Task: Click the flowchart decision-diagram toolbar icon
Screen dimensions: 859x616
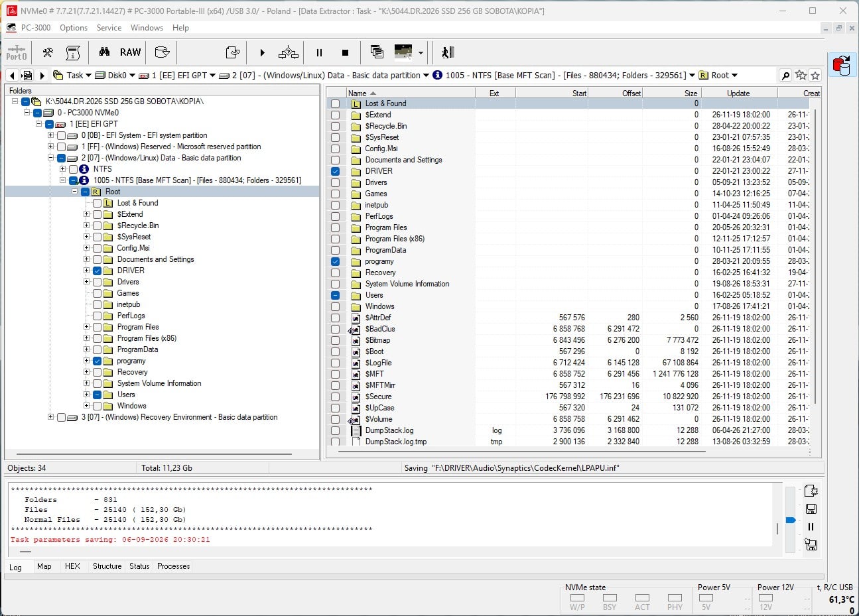Action: pyautogui.click(x=289, y=52)
